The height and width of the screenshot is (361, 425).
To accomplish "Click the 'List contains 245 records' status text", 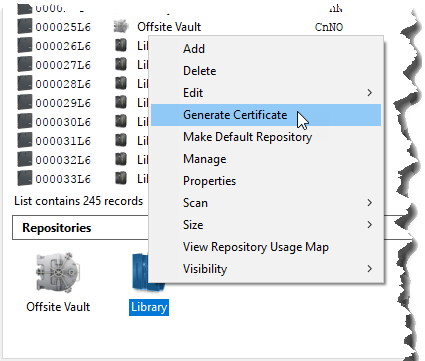I will [x=79, y=201].
